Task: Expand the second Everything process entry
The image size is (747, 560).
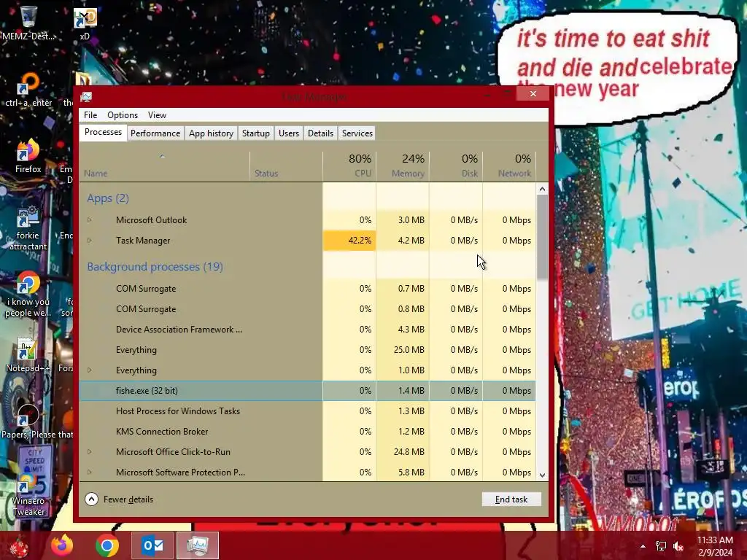Action: tap(89, 370)
